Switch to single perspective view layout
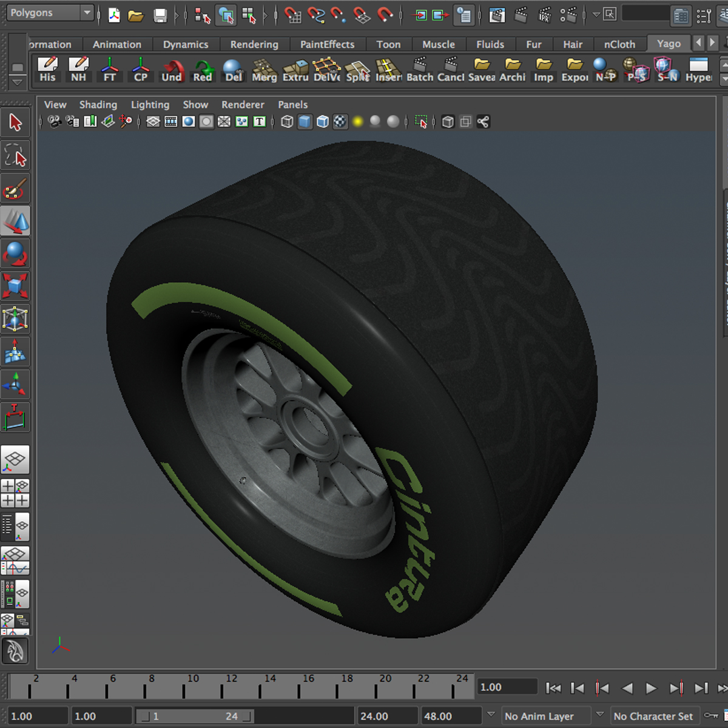Image resolution: width=728 pixels, height=728 pixels. tap(15, 460)
